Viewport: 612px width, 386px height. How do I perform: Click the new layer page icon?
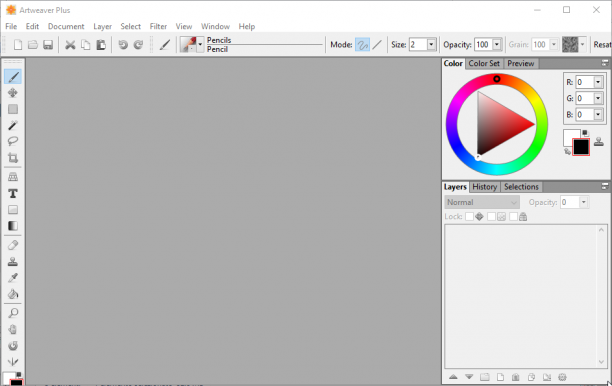[x=500, y=377]
